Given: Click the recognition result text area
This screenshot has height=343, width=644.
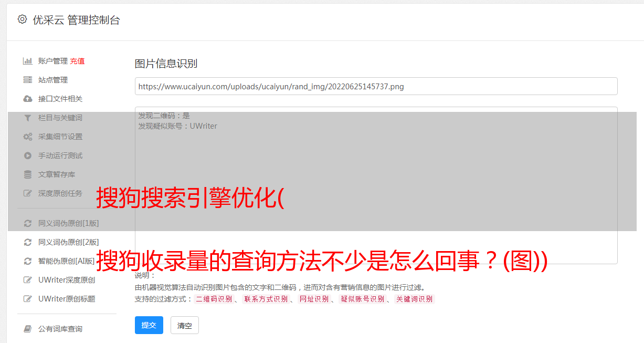Looking at the screenshot, I should [x=376, y=185].
